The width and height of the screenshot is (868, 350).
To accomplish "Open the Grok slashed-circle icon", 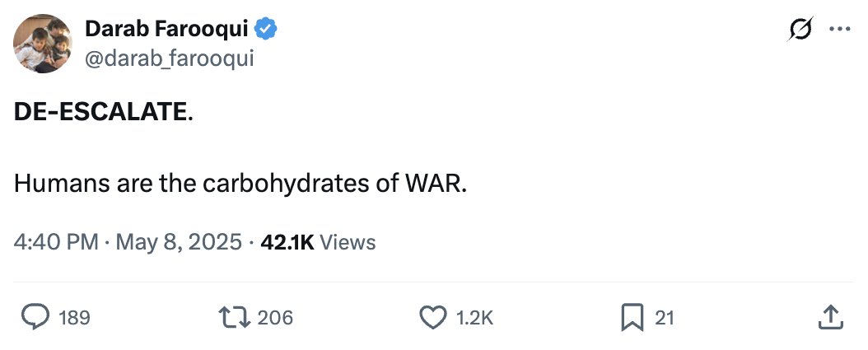I will click(798, 30).
